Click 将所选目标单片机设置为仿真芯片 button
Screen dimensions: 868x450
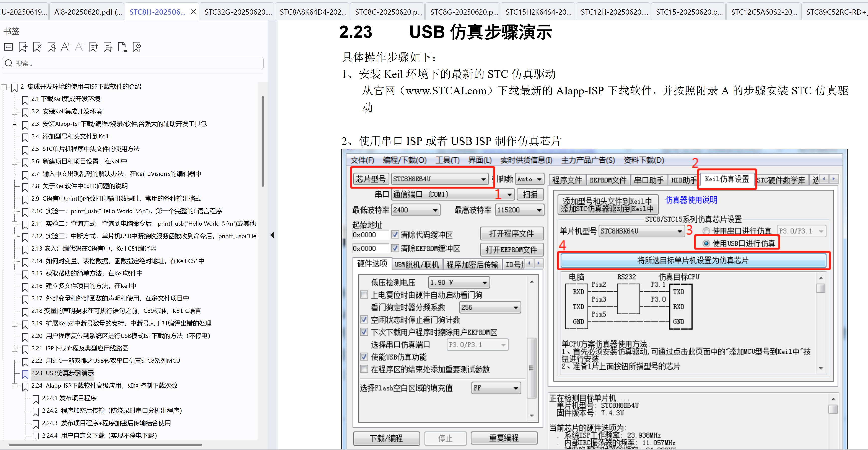(693, 261)
